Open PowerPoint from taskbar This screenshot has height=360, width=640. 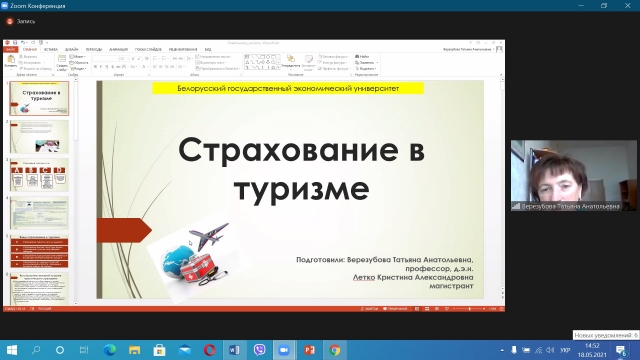click(x=309, y=350)
